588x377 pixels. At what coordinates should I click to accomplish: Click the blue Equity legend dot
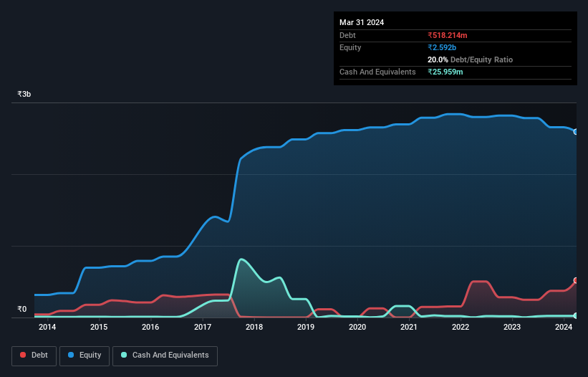pos(72,355)
